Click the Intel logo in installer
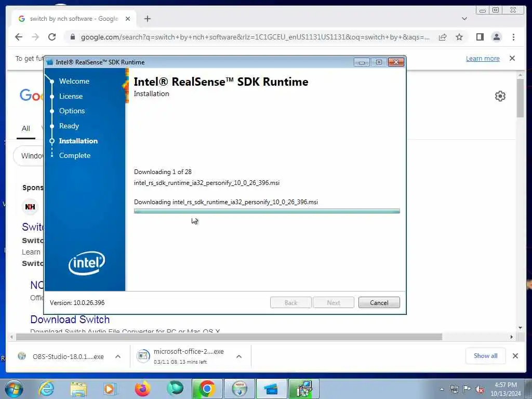532x399 pixels. (x=87, y=262)
